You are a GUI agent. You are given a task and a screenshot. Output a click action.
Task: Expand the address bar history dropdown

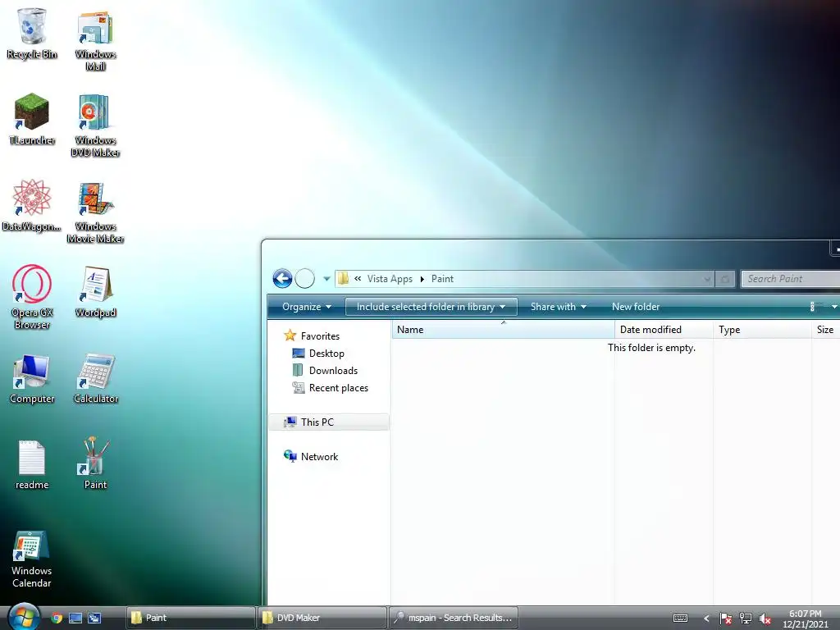pyautogui.click(x=707, y=279)
